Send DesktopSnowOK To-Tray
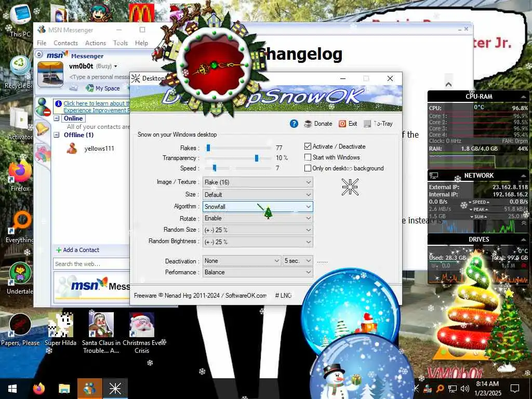This screenshot has height=399, width=532. coord(378,124)
